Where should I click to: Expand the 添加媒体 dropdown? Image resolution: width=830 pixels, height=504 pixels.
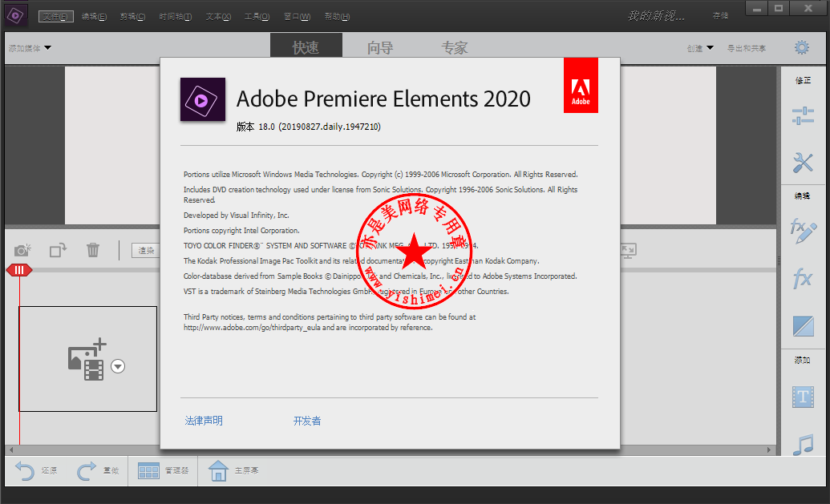point(30,48)
